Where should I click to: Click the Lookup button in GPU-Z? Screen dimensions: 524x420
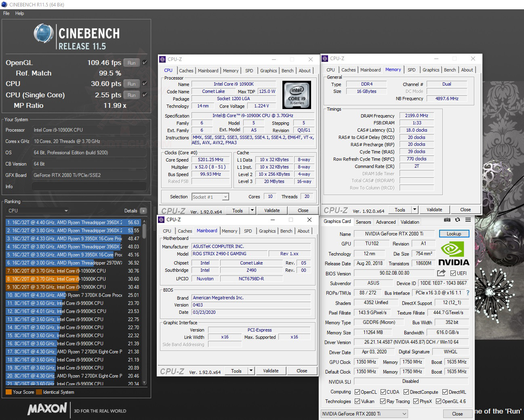click(x=454, y=234)
